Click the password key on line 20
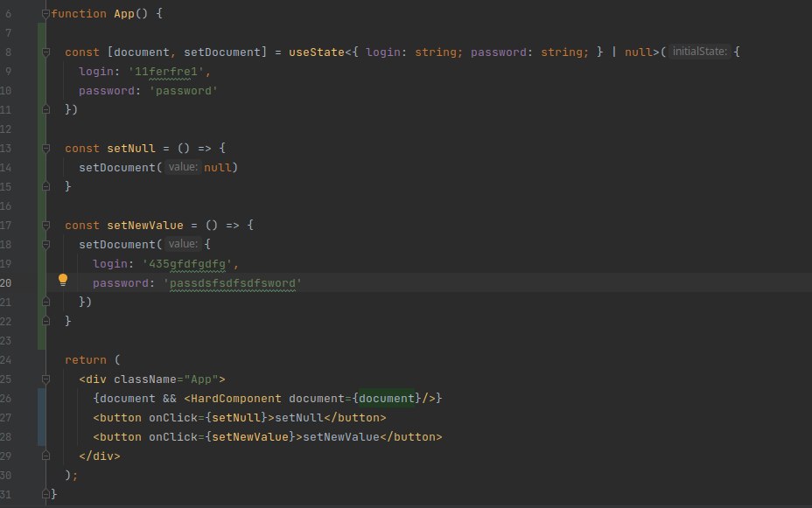This screenshot has width=812, height=508. [120, 283]
